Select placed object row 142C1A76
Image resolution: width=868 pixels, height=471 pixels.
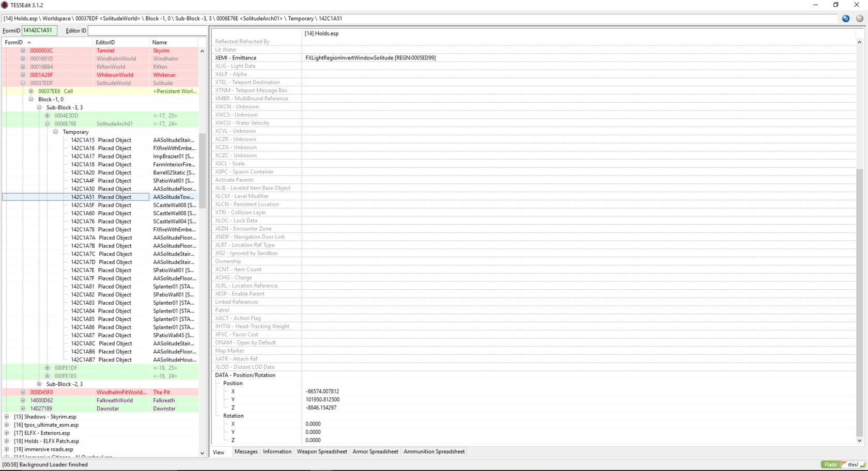tap(101, 222)
